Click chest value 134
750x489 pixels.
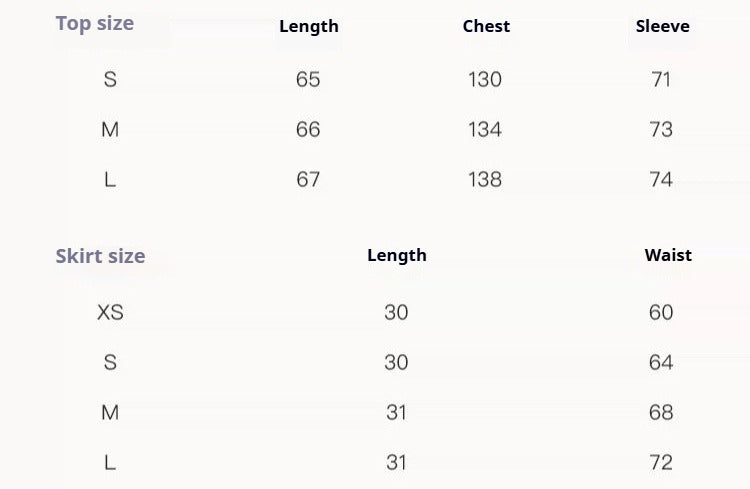pyautogui.click(x=485, y=130)
